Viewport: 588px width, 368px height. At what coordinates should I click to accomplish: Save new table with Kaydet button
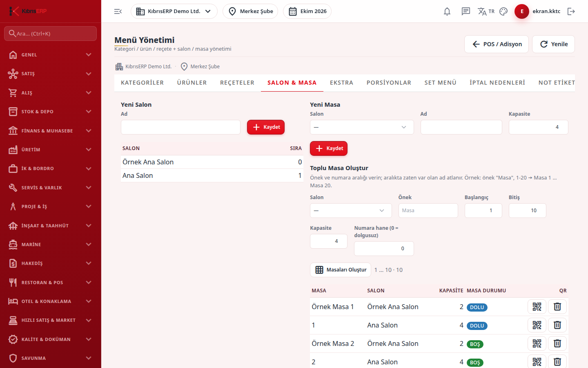click(x=329, y=148)
